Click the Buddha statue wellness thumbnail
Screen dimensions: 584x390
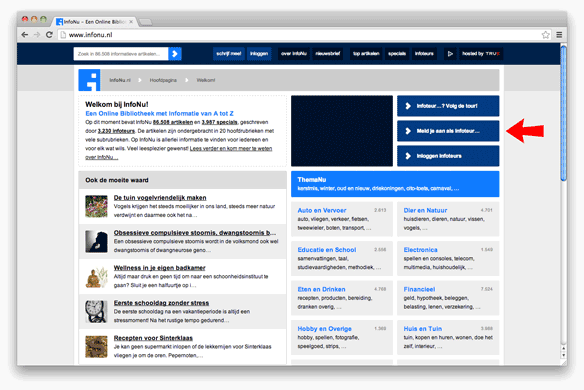point(96,276)
